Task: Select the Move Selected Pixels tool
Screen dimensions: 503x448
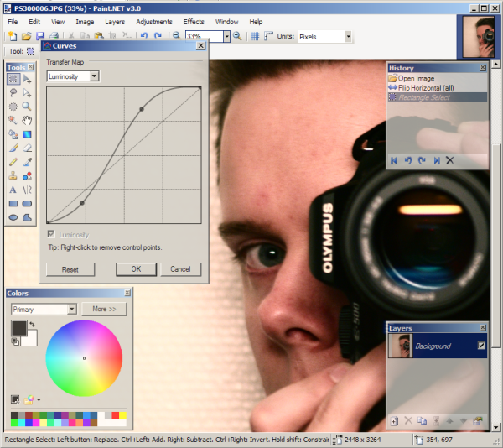Action: tap(28, 79)
